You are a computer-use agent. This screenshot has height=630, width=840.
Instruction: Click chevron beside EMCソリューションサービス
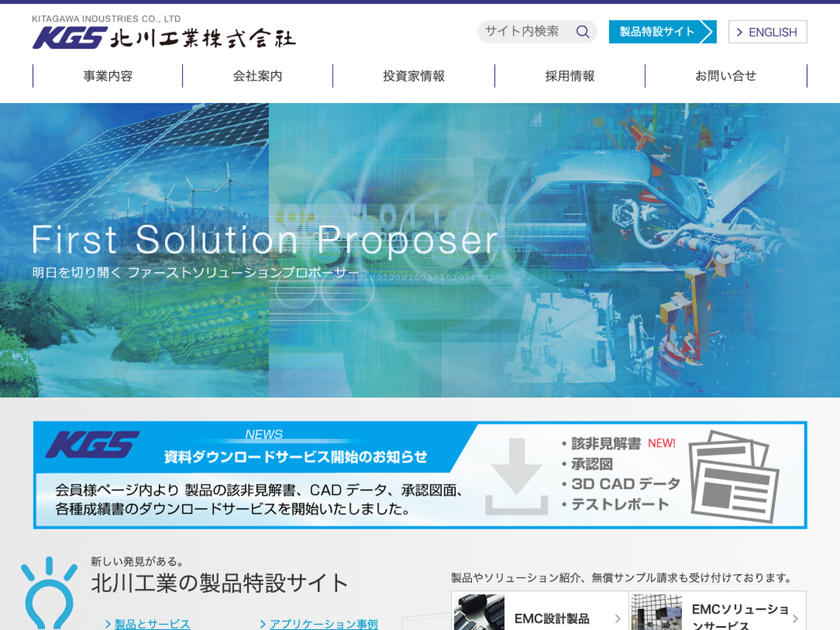tap(794, 619)
